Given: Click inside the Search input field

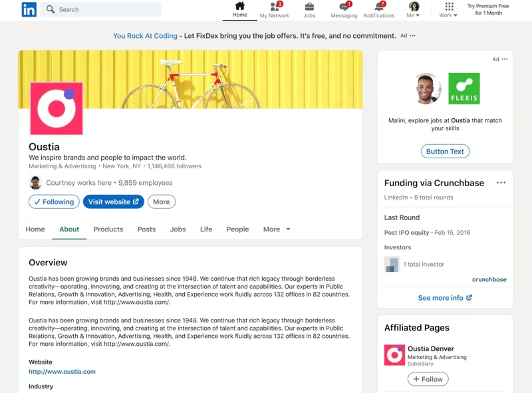Looking at the screenshot, I should [x=100, y=9].
